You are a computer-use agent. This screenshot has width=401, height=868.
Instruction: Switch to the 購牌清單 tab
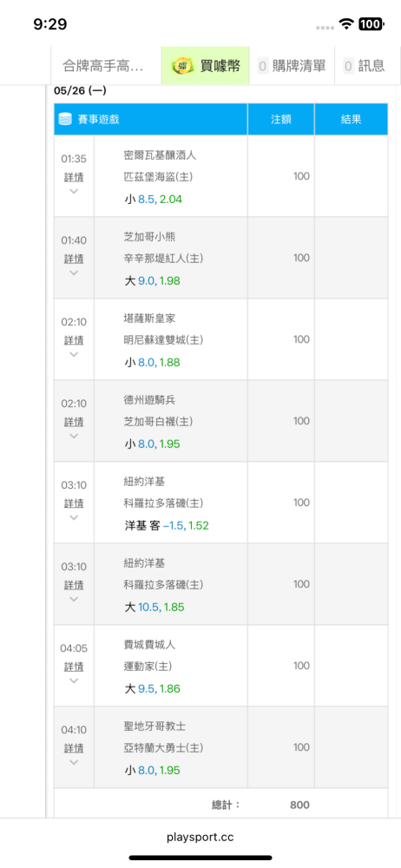pos(292,66)
